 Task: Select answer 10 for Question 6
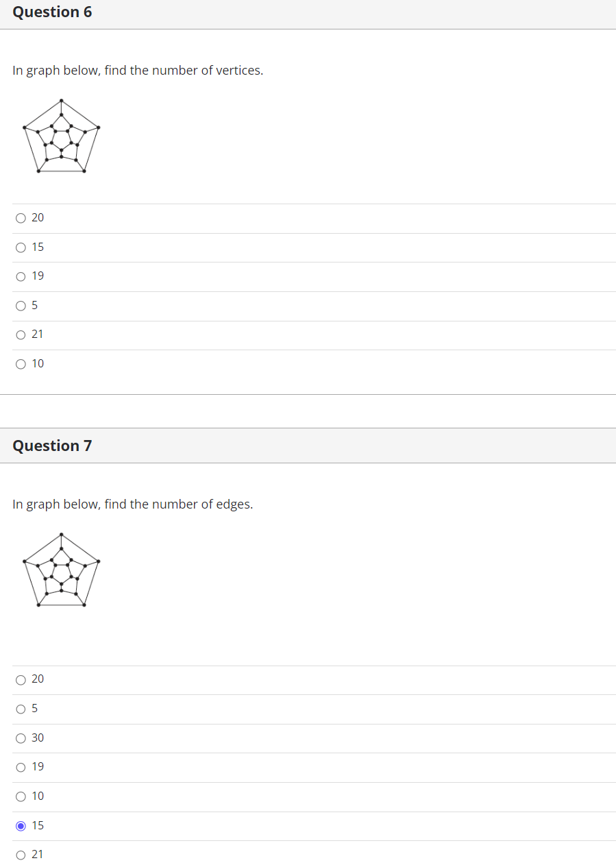point(21,364)
